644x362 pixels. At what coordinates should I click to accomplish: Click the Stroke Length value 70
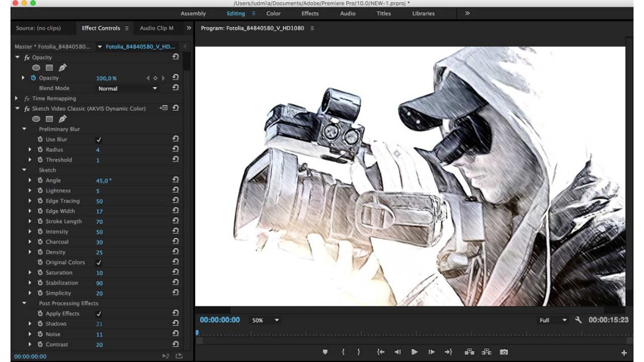click(x=99, y=222)
